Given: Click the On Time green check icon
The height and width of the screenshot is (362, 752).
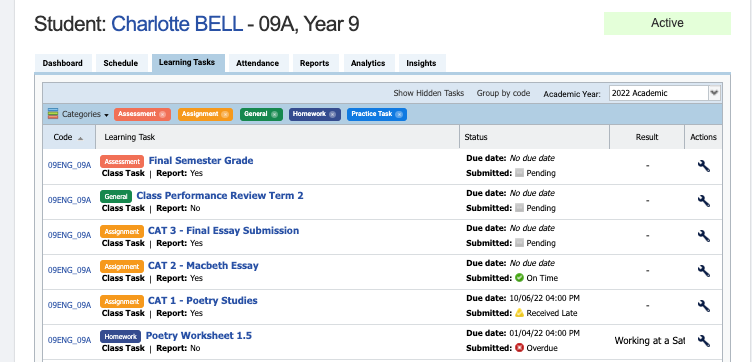Looking at the screenshot, I should pyautogui.click(x=519, y=278).
